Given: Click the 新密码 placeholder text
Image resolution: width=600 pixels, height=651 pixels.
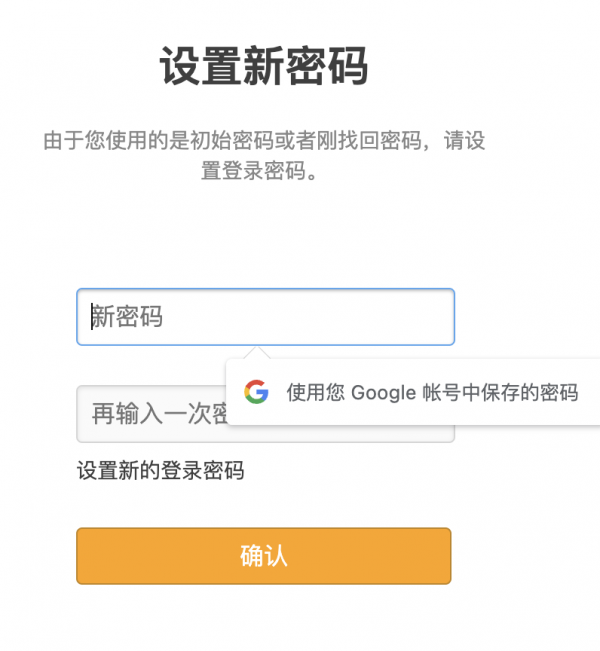Looking at the screenshot, I should pos(127,317).
